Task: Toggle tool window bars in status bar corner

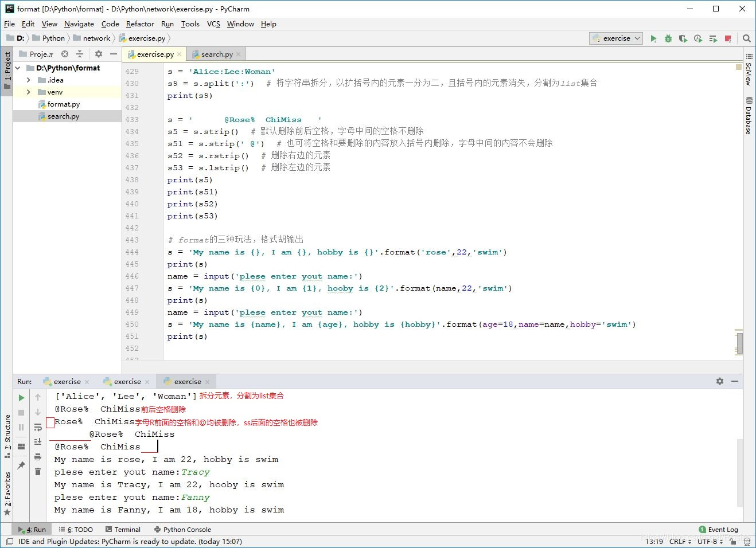Action: pos(9,541)
